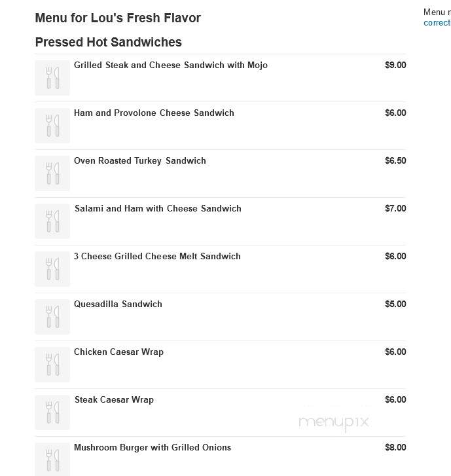Select Salami and Ham with Cheese Sandwich

click(x=158, y=209)
